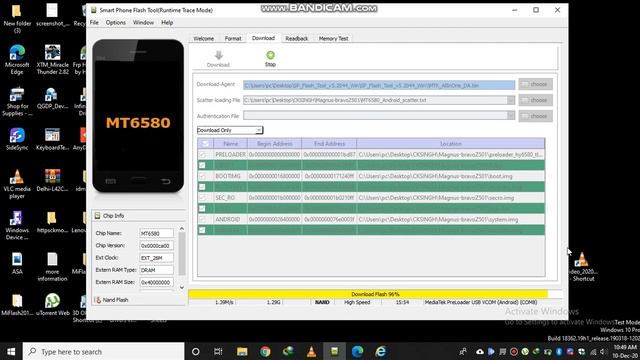Open the Help menu
640x360 pixels.
[x=167, y=22]
